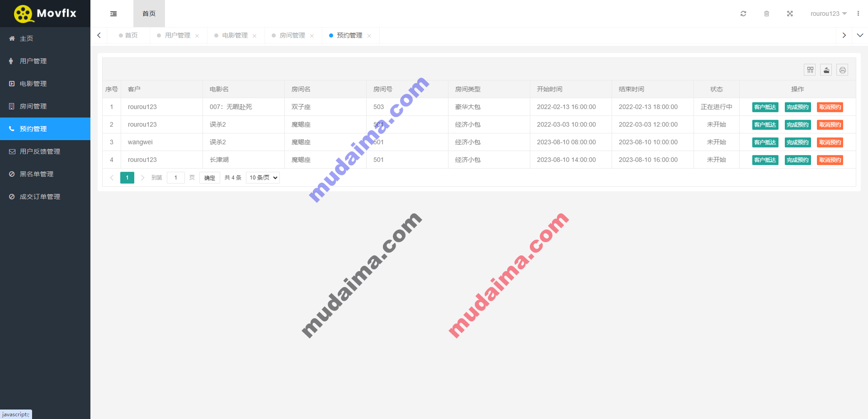This screenshot has height=419, width=868.
Task: Click 客户抵达 for row 1 (007：无暇赴死)
Action: point(765,107)
